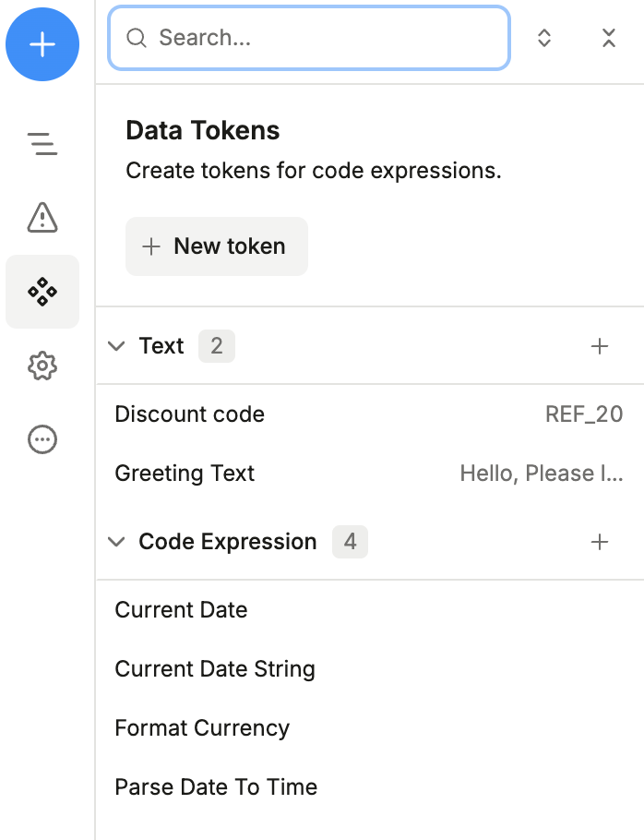Open Settings via the gear icon

pyautogui.click(x=42, y=366)
